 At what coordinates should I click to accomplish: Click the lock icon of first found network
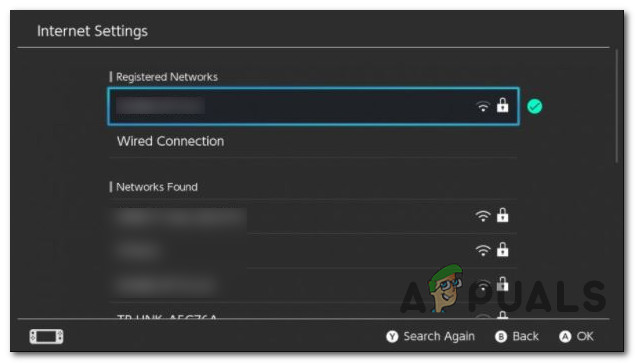[503, 215]
